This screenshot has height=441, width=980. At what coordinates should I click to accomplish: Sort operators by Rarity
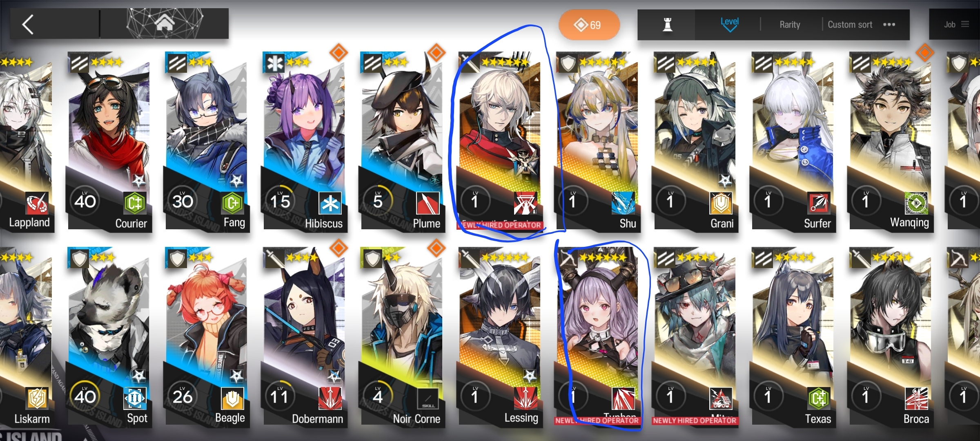click(790, 25)
